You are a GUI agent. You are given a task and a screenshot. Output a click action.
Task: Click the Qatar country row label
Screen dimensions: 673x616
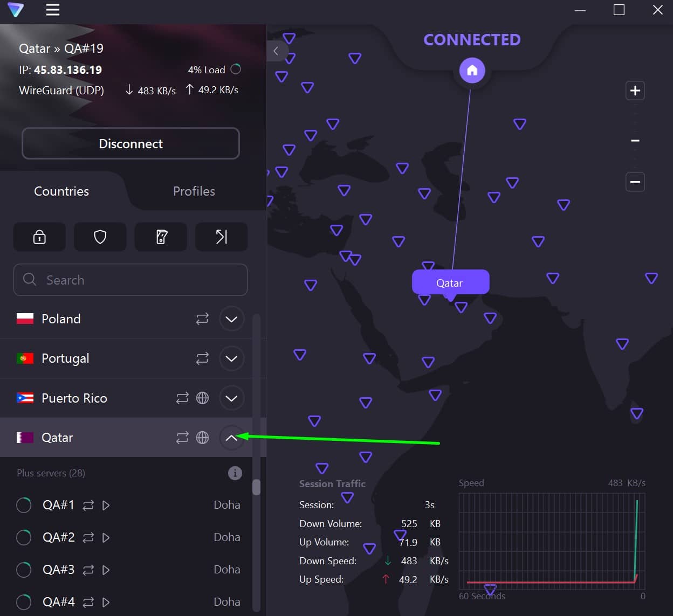(57, 438)
